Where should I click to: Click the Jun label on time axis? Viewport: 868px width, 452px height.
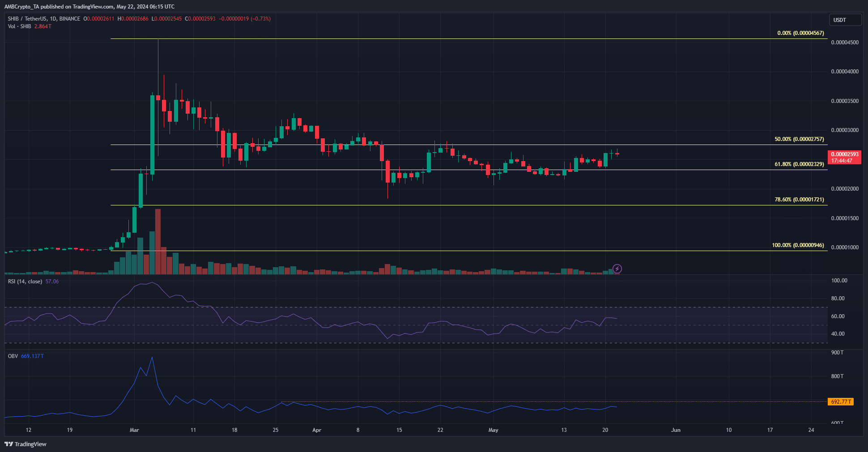(676, 430)
